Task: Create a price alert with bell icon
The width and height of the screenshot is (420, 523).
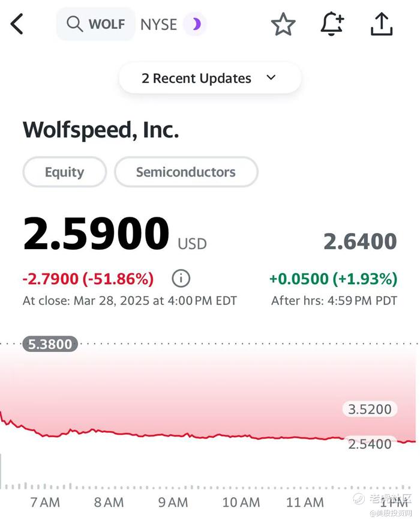Action: tap(332, 25)
